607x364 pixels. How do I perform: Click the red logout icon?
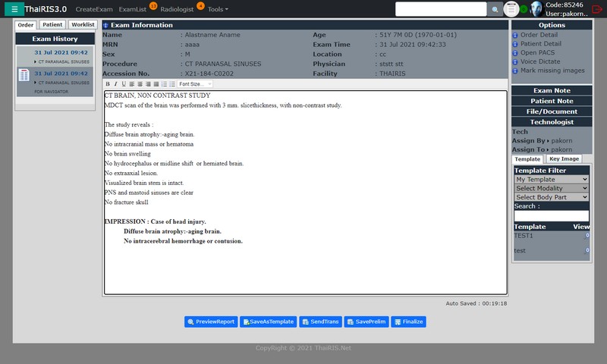click(596, 9)
